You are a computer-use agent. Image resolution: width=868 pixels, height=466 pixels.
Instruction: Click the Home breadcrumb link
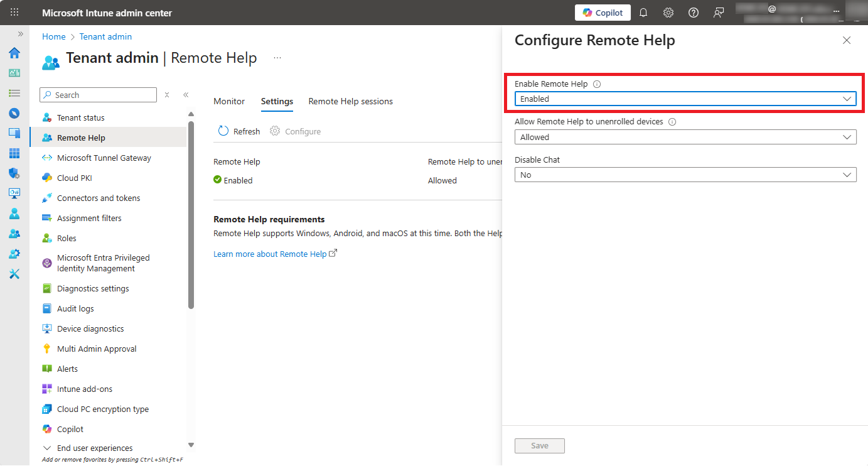(53, 36)
